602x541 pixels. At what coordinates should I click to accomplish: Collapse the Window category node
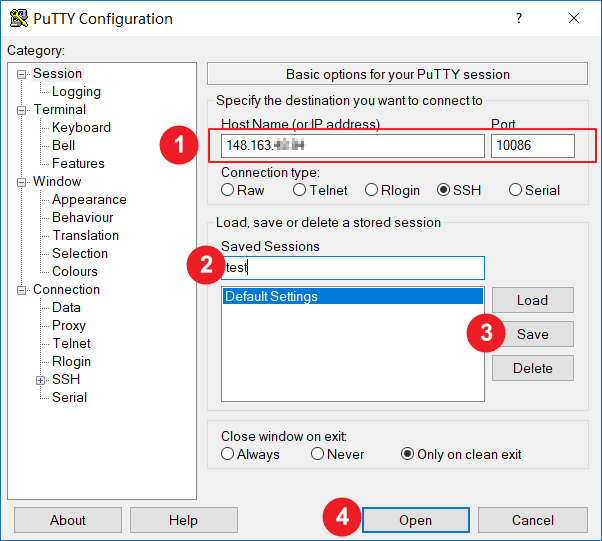[22, 182]
